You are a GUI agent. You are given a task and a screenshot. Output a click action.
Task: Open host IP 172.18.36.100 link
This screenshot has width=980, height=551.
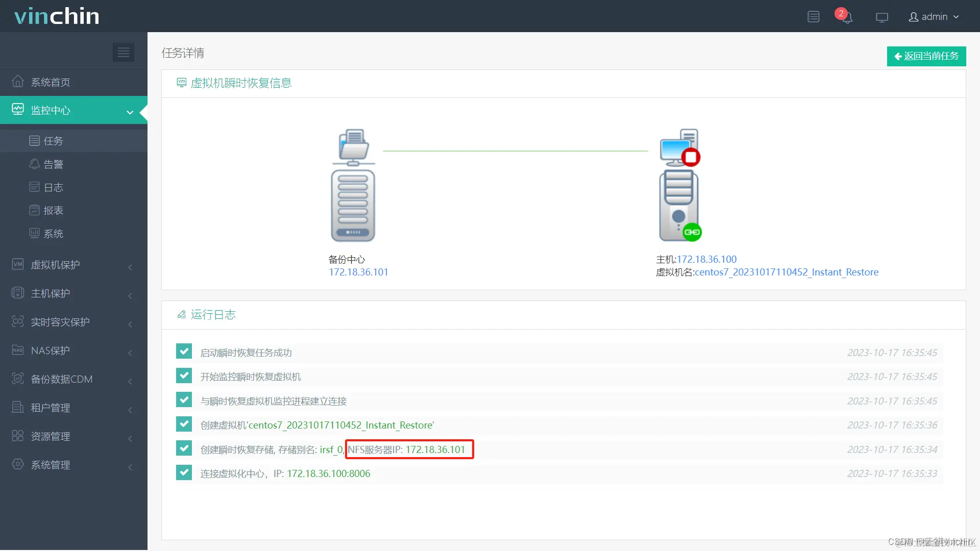(x=706, y=259)
